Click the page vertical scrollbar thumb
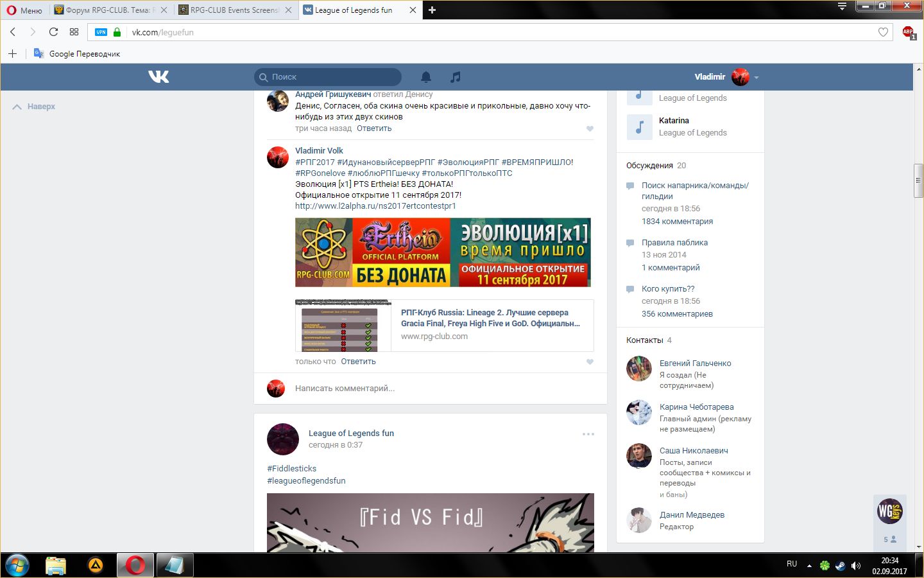 [919, 181]
